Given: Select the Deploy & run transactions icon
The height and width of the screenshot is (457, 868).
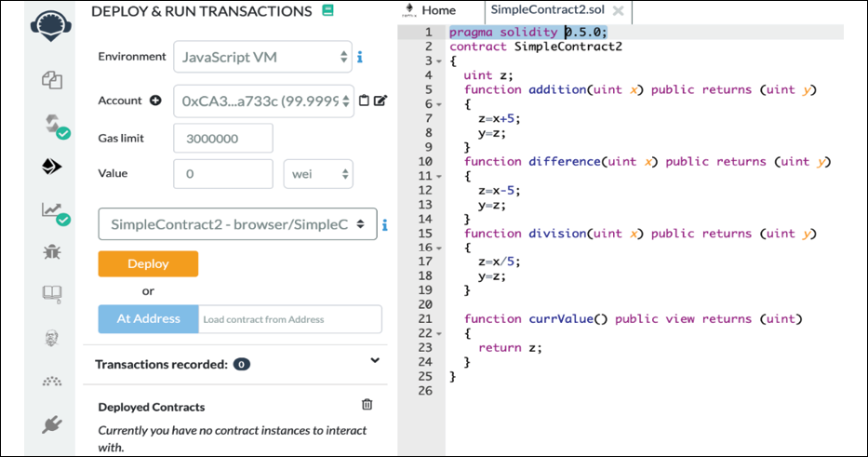Looking at the screenshot, I should pyautogui.click(x=51, y=167).
